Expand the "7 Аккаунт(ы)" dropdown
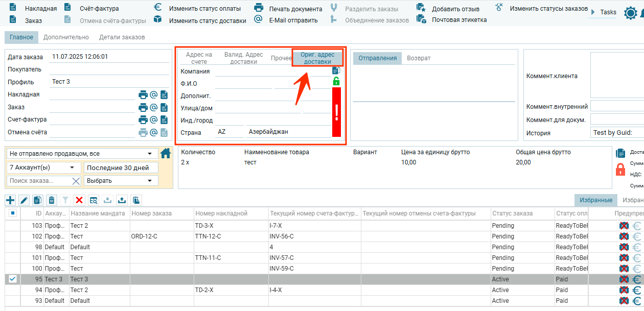 point(43,168)
